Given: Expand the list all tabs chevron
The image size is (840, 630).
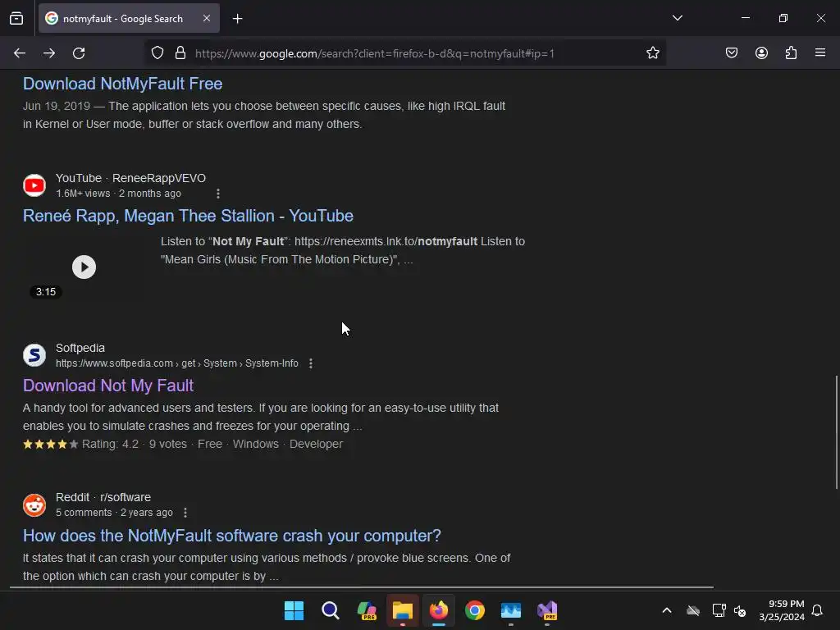Looking at the screenshot, I should (677, 18).
